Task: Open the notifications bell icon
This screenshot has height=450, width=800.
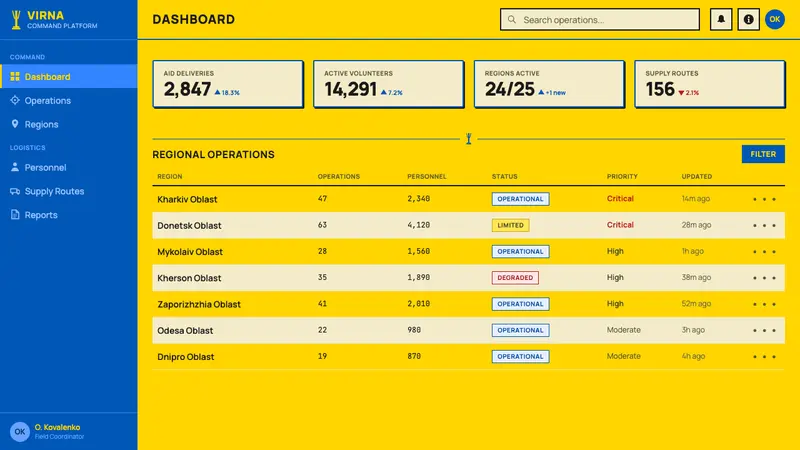Action: pyautogui.click(x=721, y=19)
